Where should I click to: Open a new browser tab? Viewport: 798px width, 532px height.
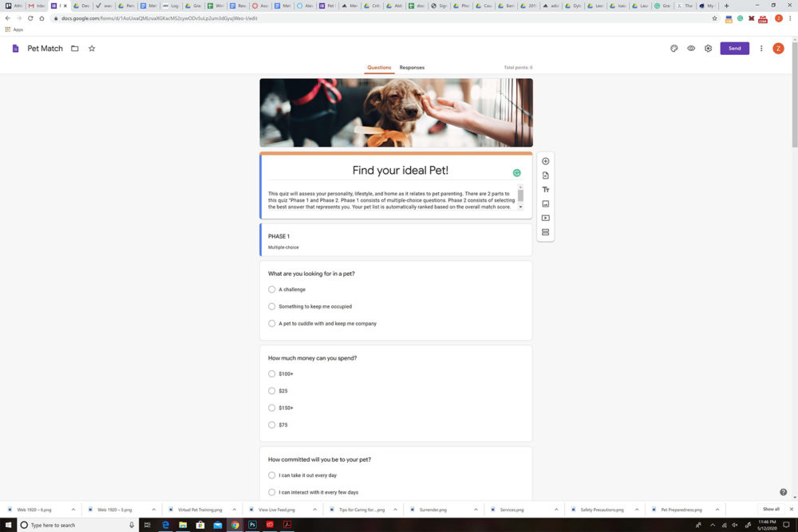coord(727,6)
